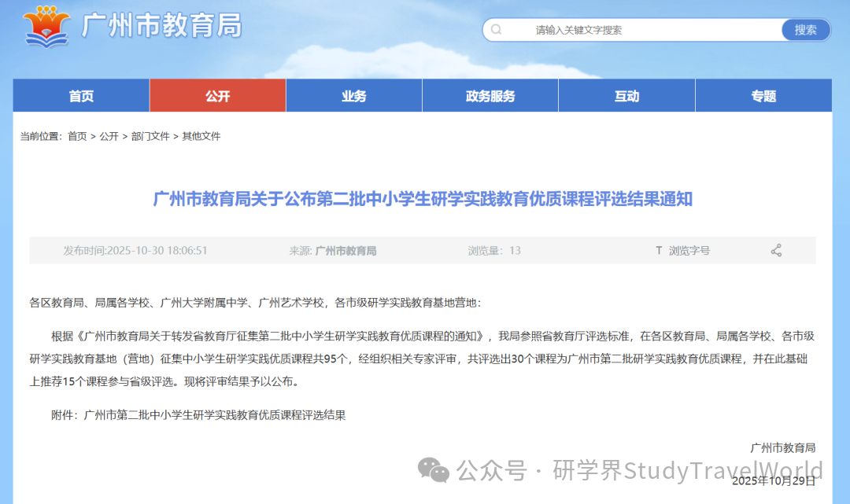This screenshot has height=504, width=850.
Task: Click the 搜索 search button
Action: [x=804, y=29]
